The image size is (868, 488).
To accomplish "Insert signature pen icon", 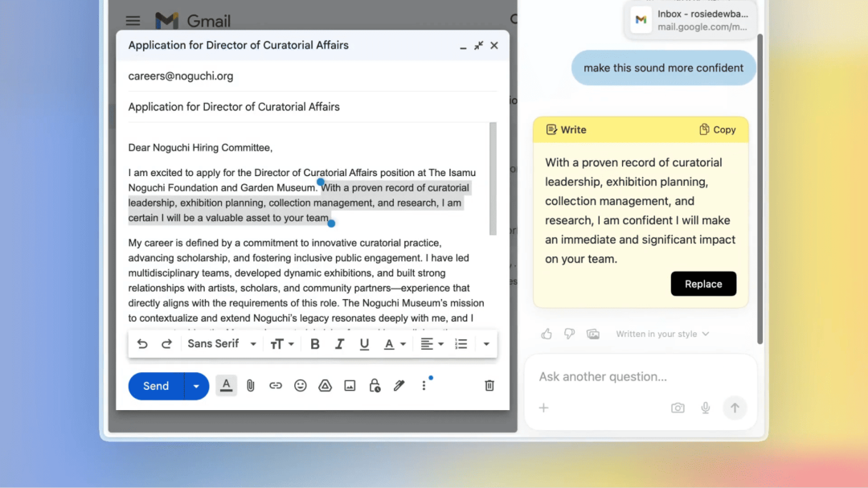I will tap(399, 386).
